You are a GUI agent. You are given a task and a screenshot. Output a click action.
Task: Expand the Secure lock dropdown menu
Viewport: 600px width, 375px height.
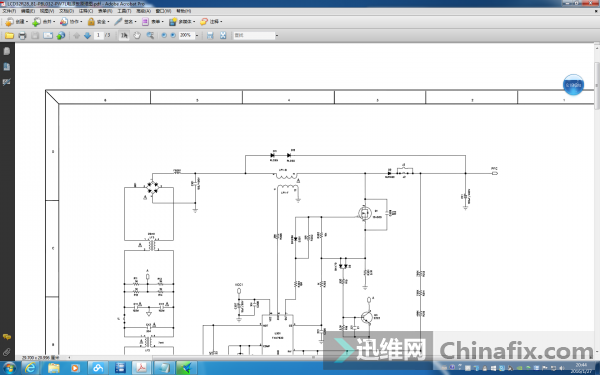pyautogui.click(x=99, y=22)
